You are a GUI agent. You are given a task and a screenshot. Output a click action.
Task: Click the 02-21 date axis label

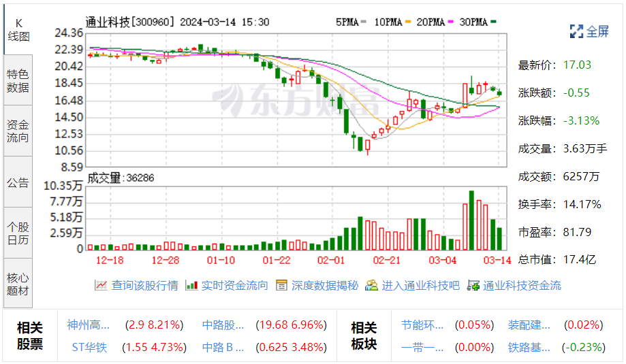(386, 261)
